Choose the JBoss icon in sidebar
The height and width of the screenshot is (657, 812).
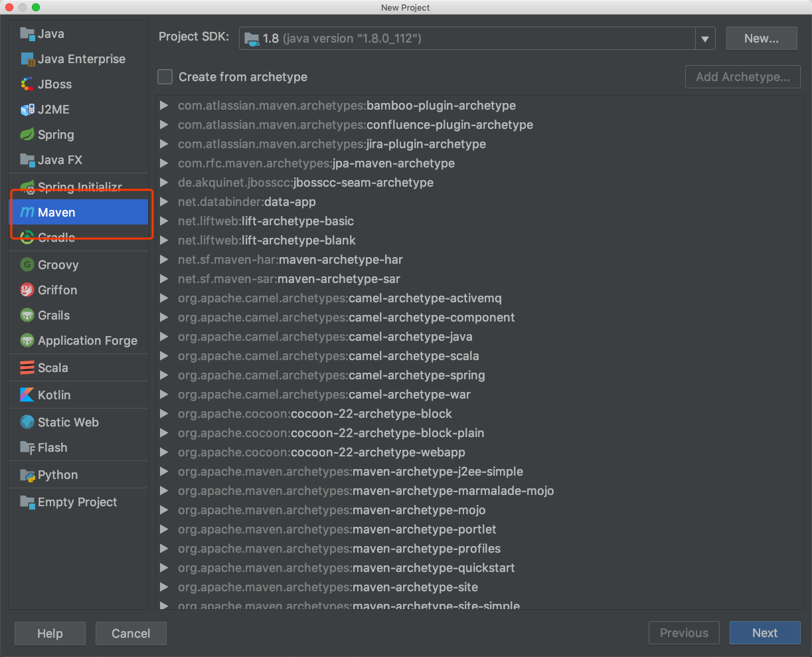click(x=27, y=84)
